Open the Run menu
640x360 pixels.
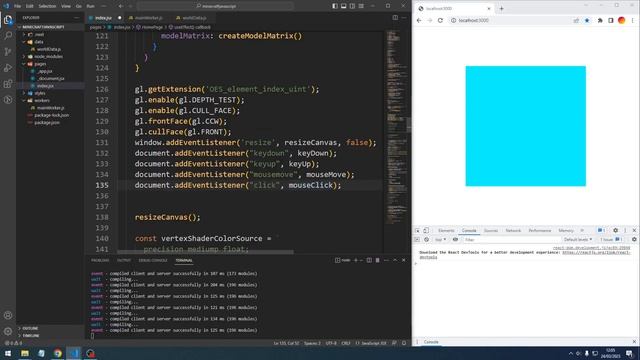[x=91, y=6]
